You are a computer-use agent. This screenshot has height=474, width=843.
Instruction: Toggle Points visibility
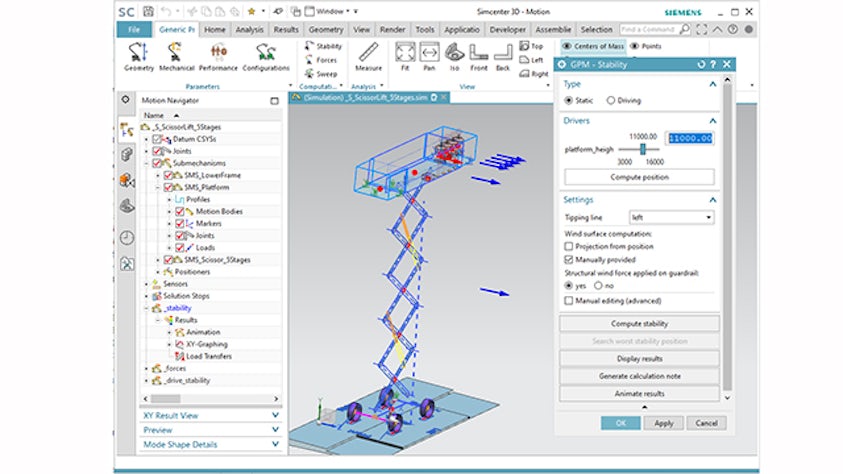pyautogui.click(x=645, y=46)
